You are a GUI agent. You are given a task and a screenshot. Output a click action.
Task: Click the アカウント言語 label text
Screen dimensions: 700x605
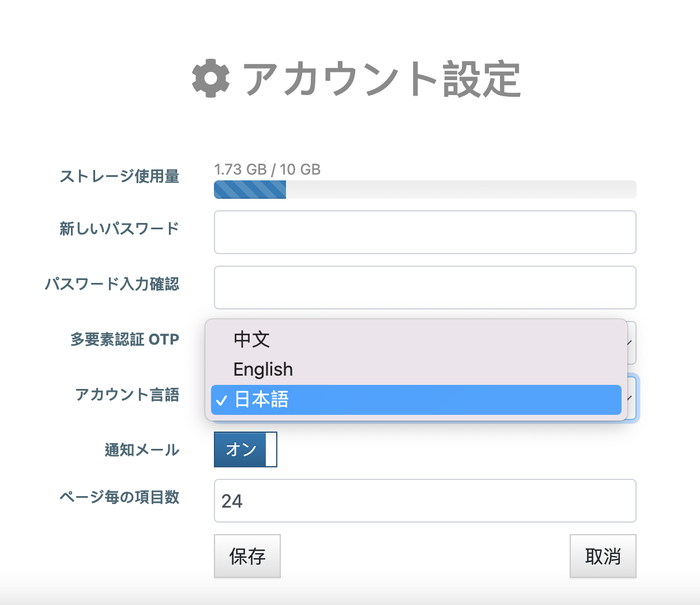click(127, 395)
